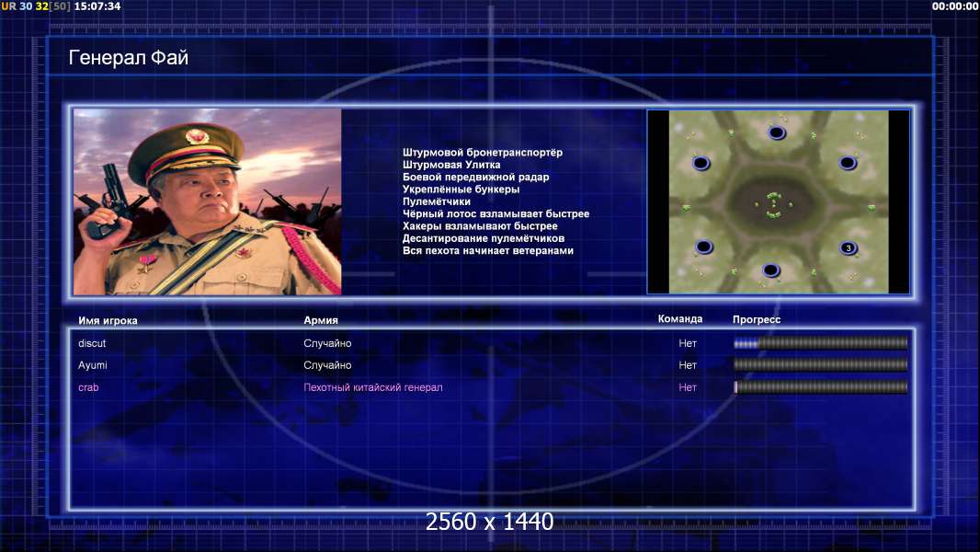This screenshot has height=552, width=980.
Task: Click the 00:00:00 timer at top right
Action: (954, 6)
